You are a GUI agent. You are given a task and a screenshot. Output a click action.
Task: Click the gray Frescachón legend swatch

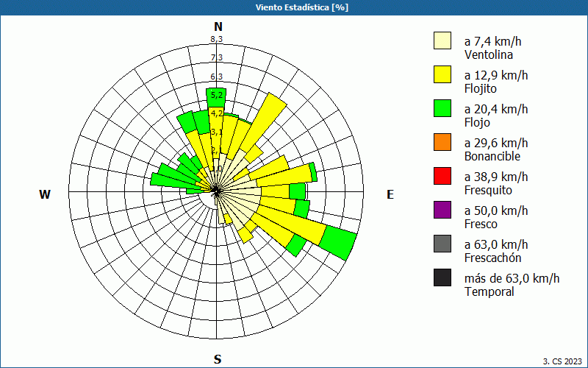442,244
